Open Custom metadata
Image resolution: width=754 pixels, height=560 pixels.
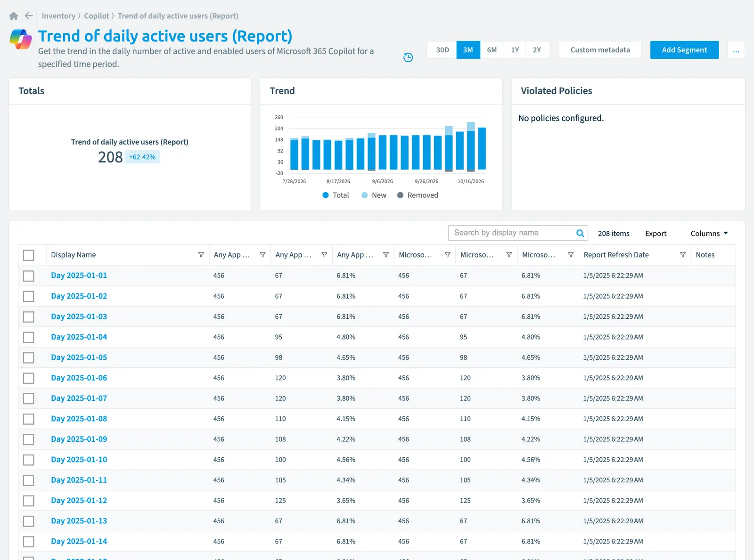click(x=600, y=50)
